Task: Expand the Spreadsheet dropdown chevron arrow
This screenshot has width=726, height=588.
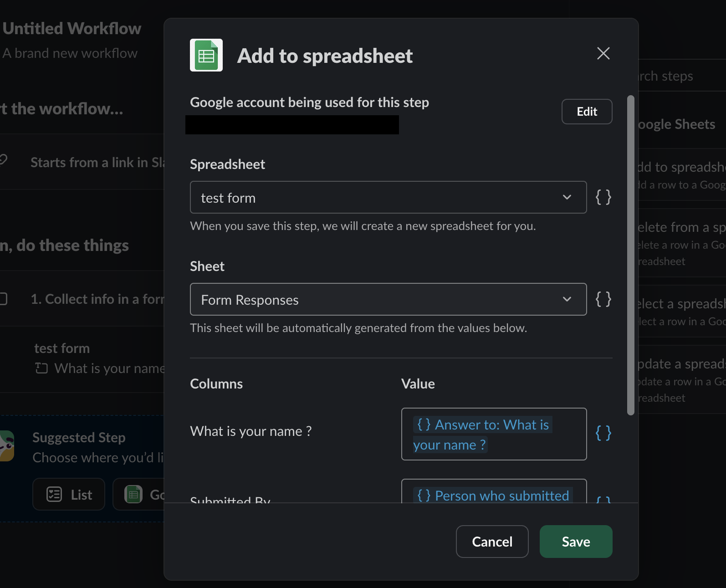Action: pos(567,197)
